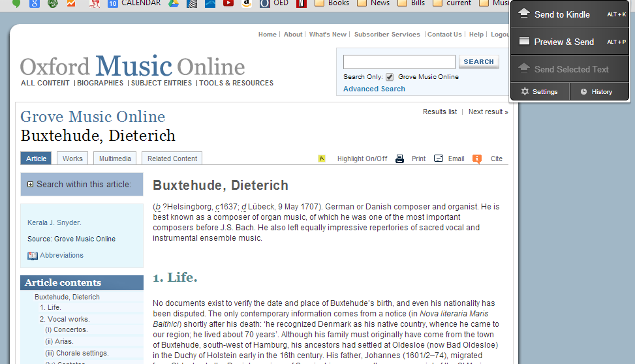Choose Preview & Send in Kindle popup

pyautogui.click(x=570, y=42)
